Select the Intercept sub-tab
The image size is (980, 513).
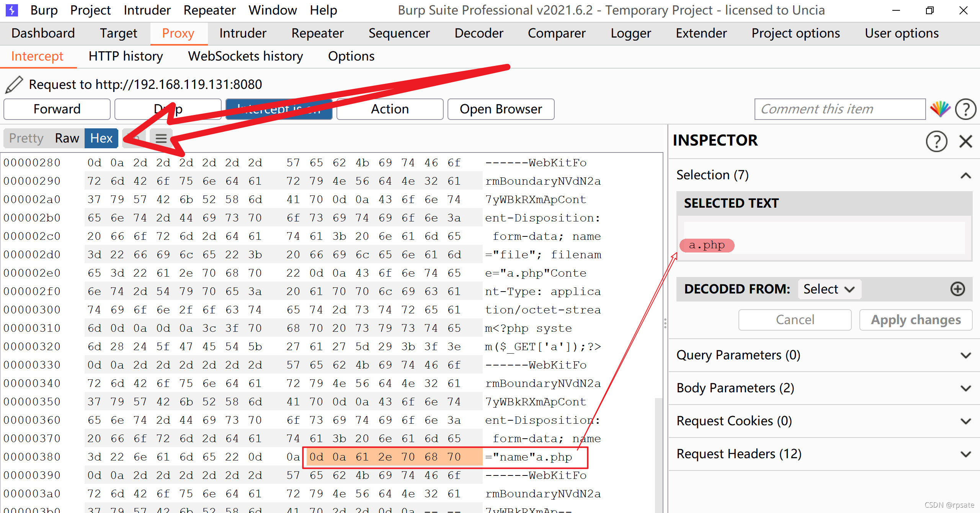tap(38, 57)
